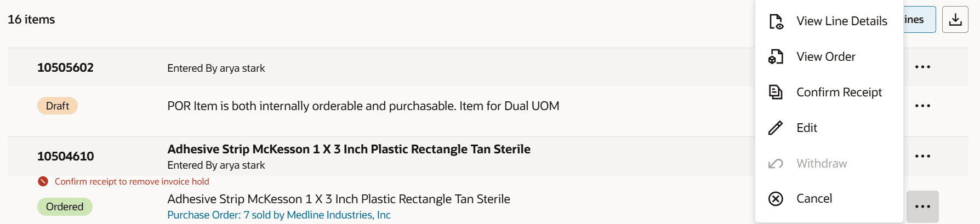Click the Draft status badge
This screenshot has height=224, width=980.
[x=58, y=106]
